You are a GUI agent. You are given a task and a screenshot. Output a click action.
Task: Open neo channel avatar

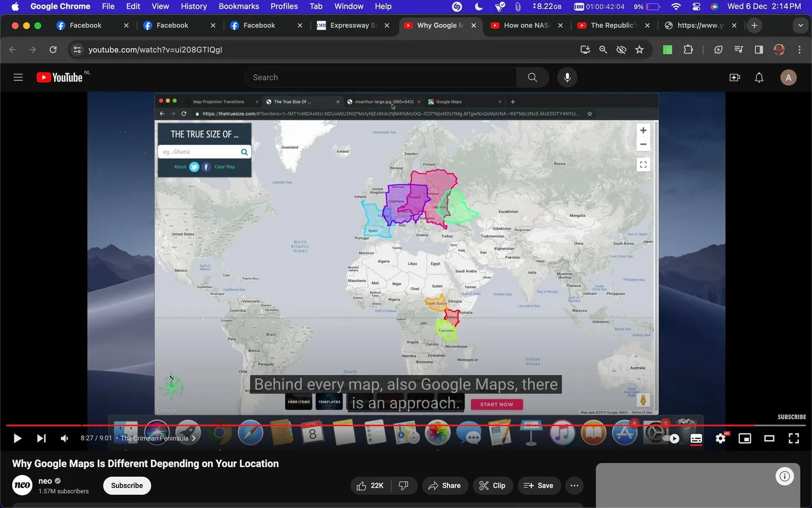coord(22,485)
